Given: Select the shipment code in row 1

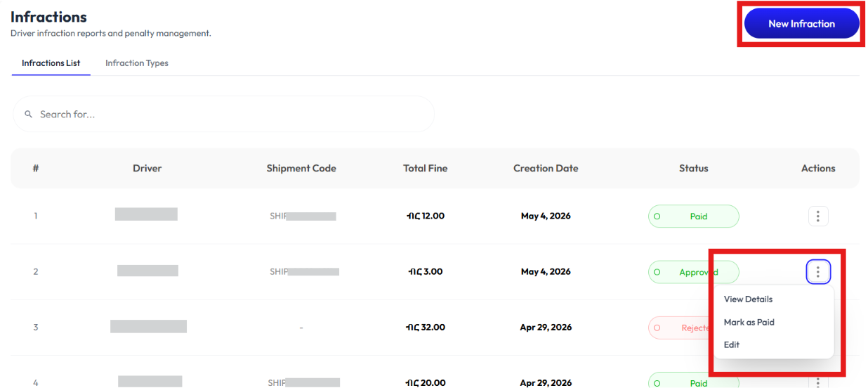Looking at the screenshot, I should click(x=303, y=216).
